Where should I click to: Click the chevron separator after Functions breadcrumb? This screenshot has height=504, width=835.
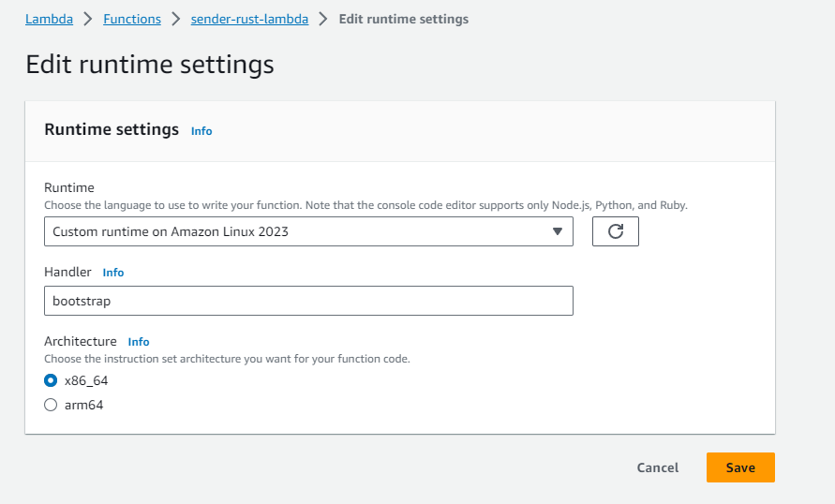[x=176, y=19]
